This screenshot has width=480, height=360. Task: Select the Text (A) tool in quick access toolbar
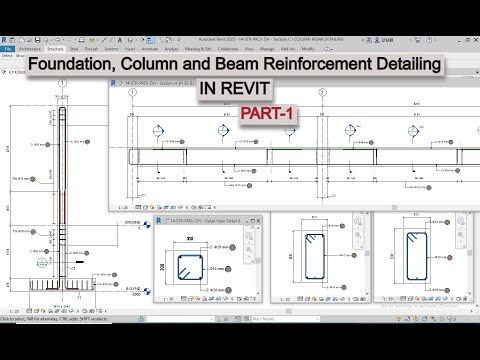tap(120, 40)
